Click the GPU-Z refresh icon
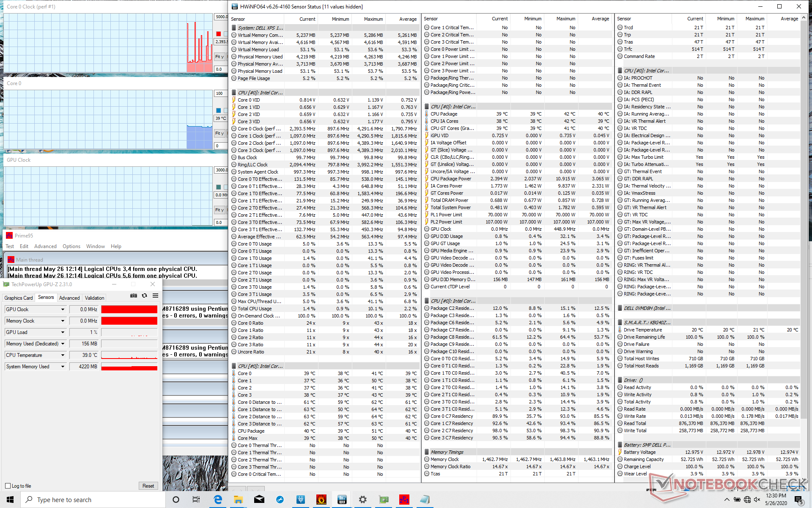812x508 pixels. pyautogui.click(x=144, y=295)
